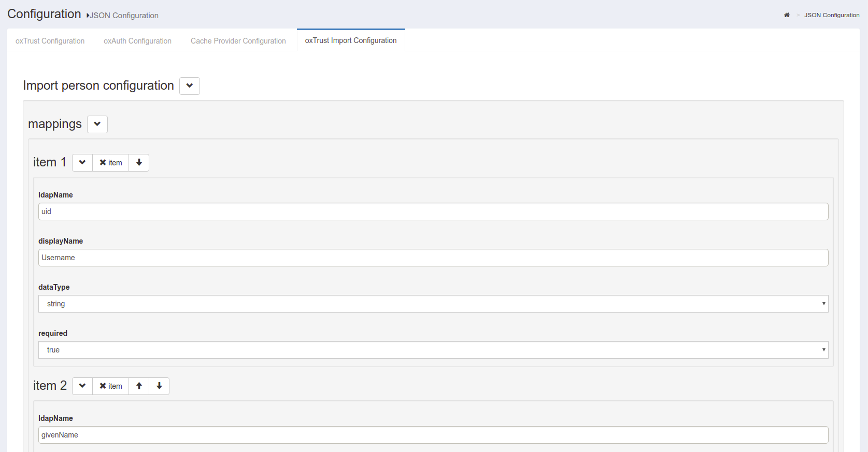The image size is (868, 452).
Task: Move item 2 down with arrow icon
Action: 159,386
